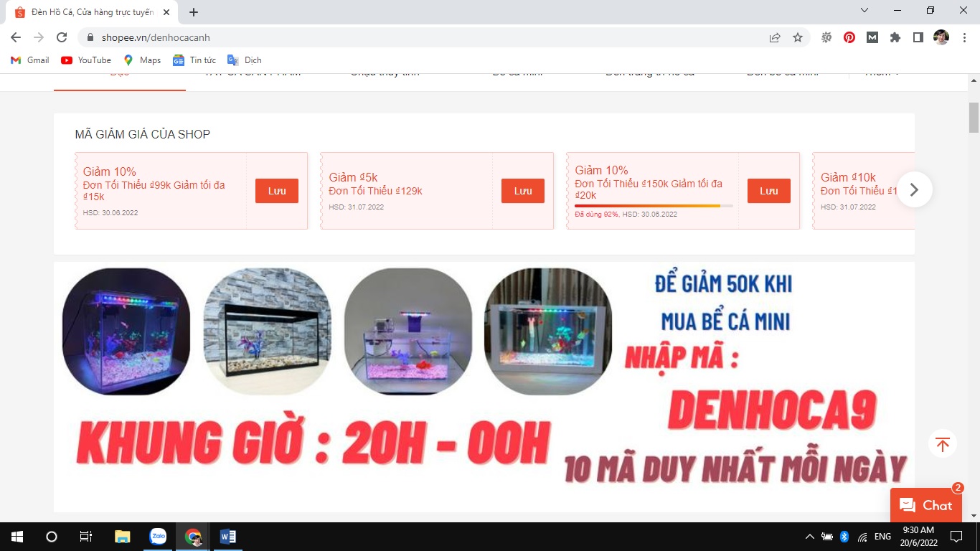Expand the tab search dropdown chevron

(x=864, y=11)
